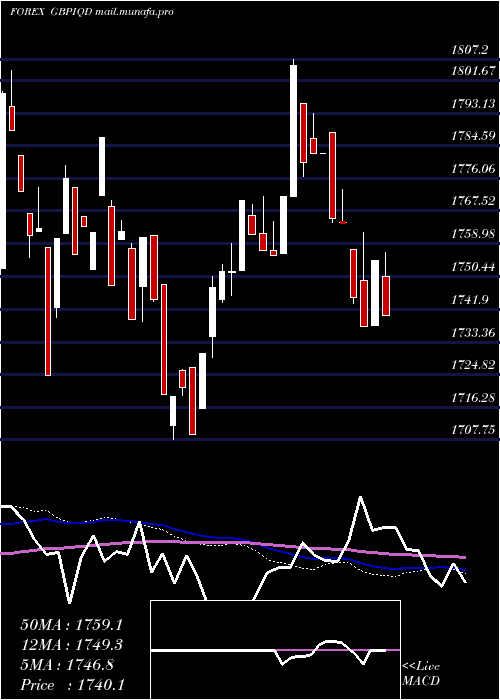This screenshot has height=700, width=500.
Task: Click the 1776.06 price level label
Action: tap(473, 169)
